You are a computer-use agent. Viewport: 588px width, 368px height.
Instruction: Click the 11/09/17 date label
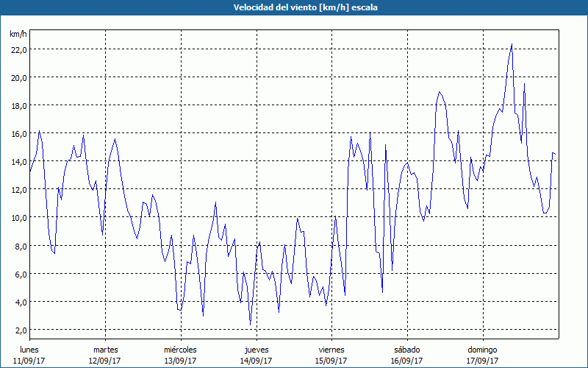30,361
